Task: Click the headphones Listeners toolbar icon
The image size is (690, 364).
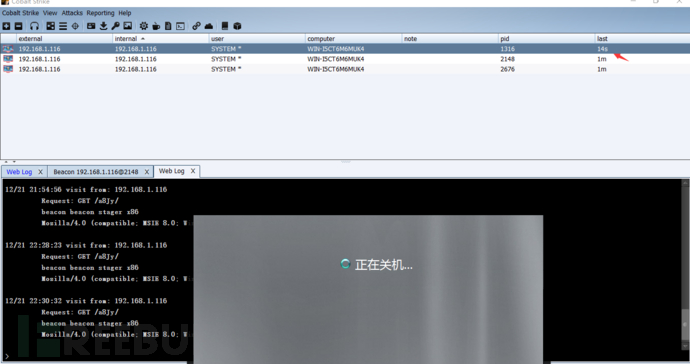Action: 34,26
